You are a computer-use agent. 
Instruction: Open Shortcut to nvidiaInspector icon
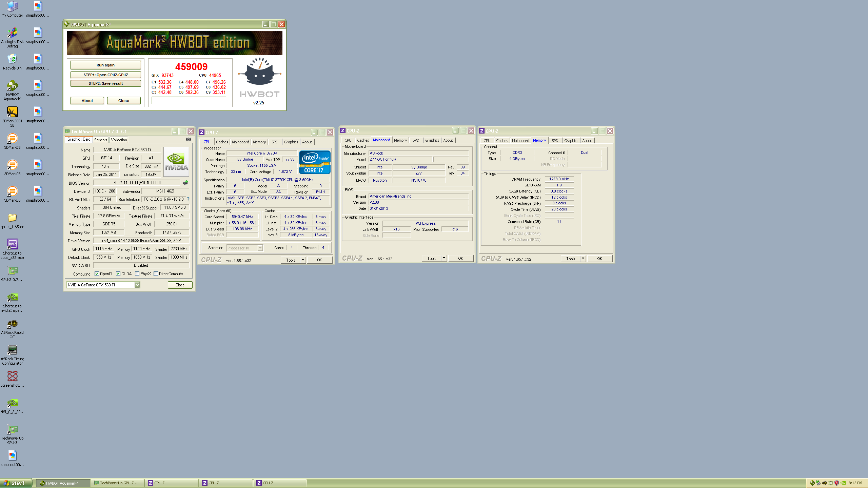pyautogui.click(x=12, y=302)
